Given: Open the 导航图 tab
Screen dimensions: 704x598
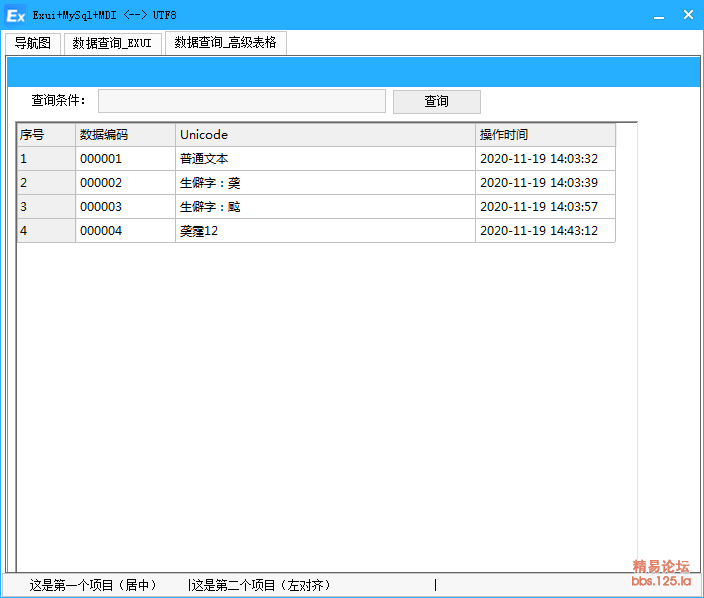Looking at the screenshot, I should (x=32, y=43).
